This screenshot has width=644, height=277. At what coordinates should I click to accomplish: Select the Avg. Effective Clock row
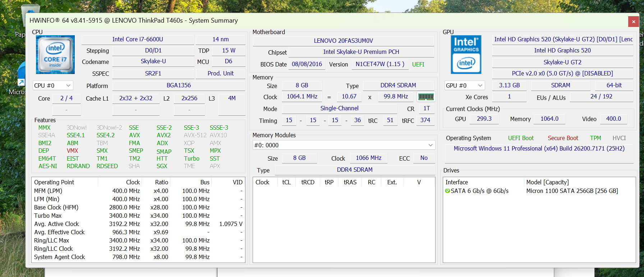click(138, 232)
